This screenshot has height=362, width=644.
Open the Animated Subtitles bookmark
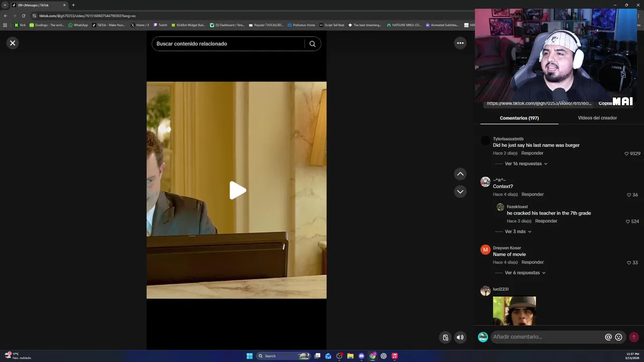pyautogui.click(x=442, y=25)
